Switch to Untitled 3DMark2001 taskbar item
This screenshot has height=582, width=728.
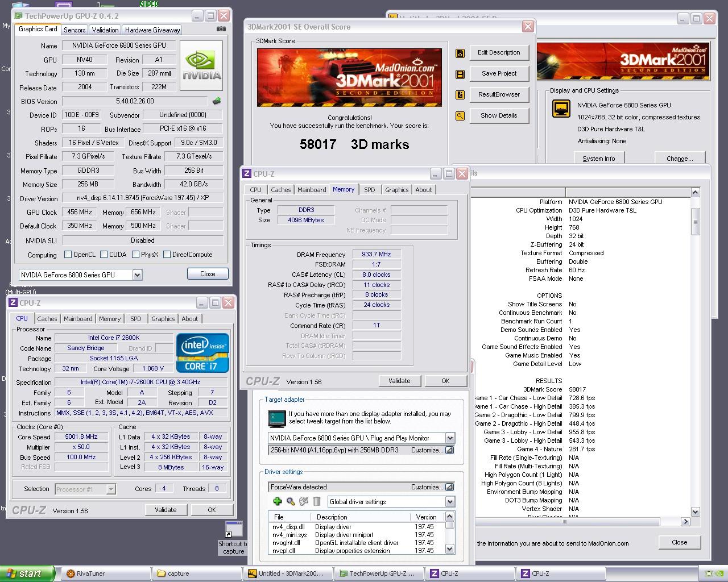[288, 573]
